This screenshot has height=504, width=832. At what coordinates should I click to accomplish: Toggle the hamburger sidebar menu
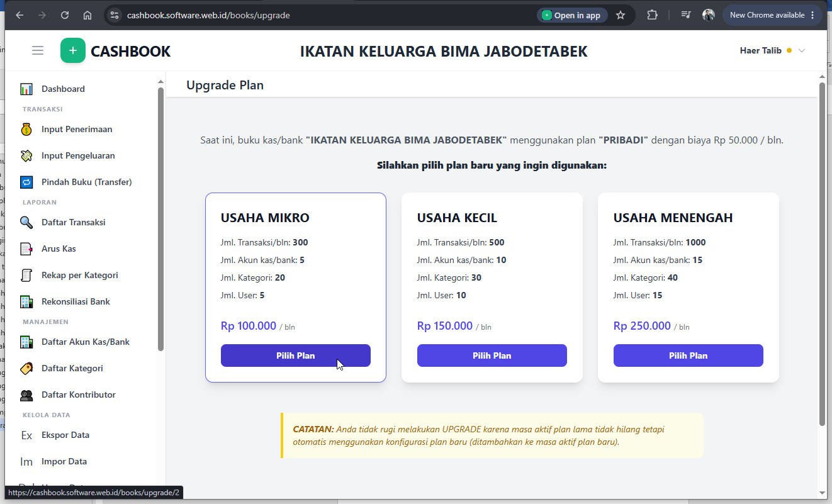pyautogui.click(x=38, y=50)
